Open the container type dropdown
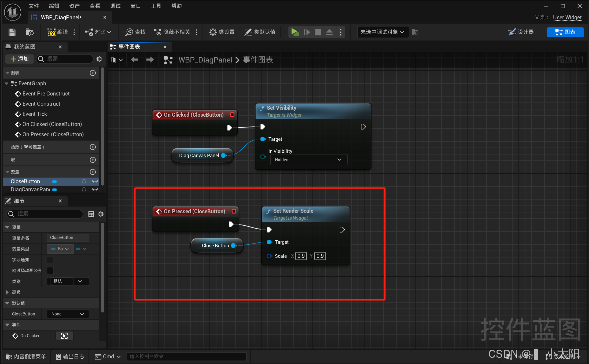This screenshot has height=364, width=589. tap(81, 249)
